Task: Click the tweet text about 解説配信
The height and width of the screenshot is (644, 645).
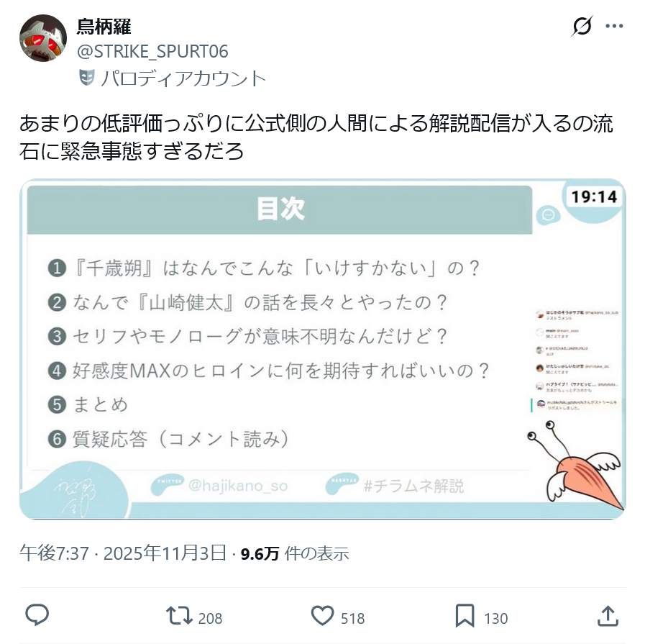Action: (316, 137)
